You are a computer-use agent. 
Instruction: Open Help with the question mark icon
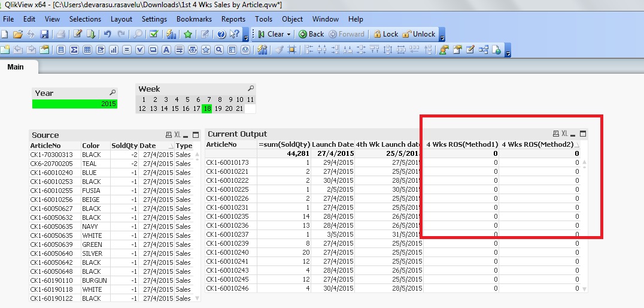pos(221,34)
